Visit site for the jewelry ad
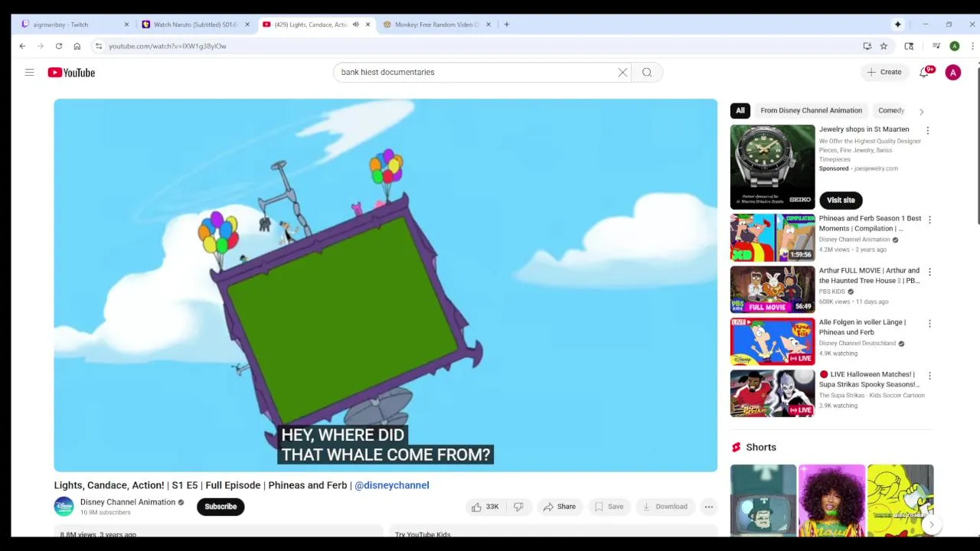The width and height of the screenshot is (980, 551). coord(841,200)
